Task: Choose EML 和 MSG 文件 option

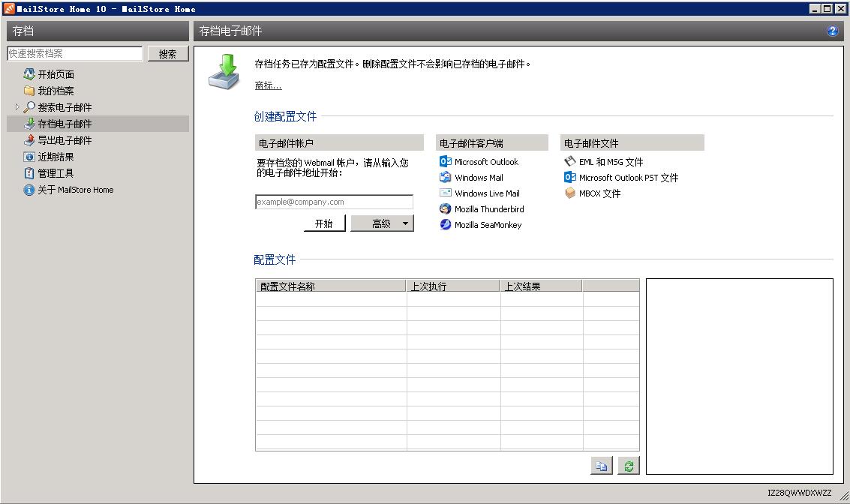Action: coord(611,161)
